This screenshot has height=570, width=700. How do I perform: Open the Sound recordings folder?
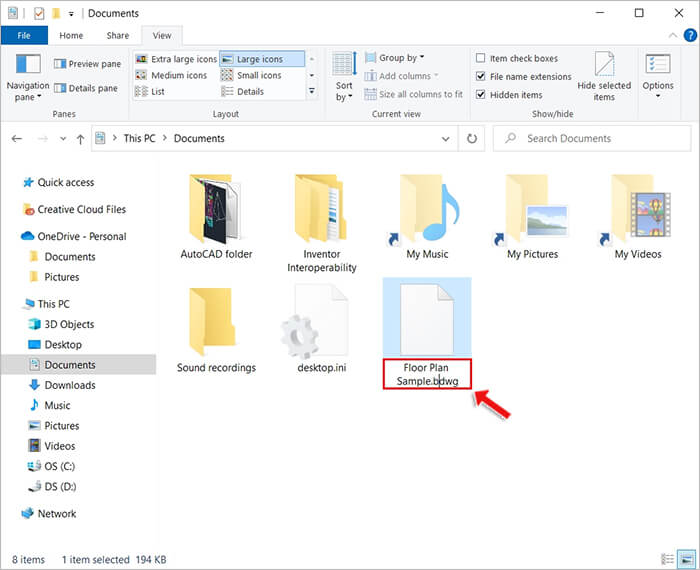216,321
